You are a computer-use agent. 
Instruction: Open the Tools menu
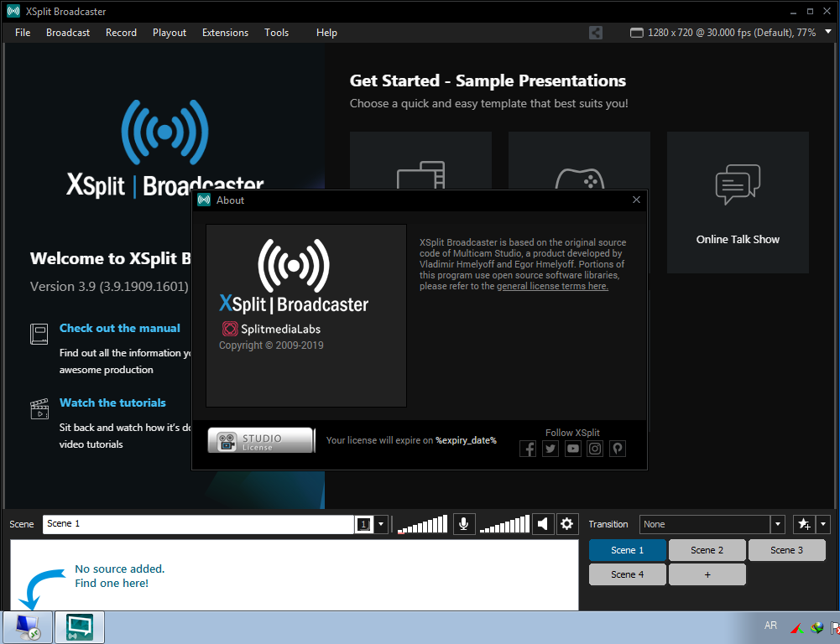click(x=276, y=33)
